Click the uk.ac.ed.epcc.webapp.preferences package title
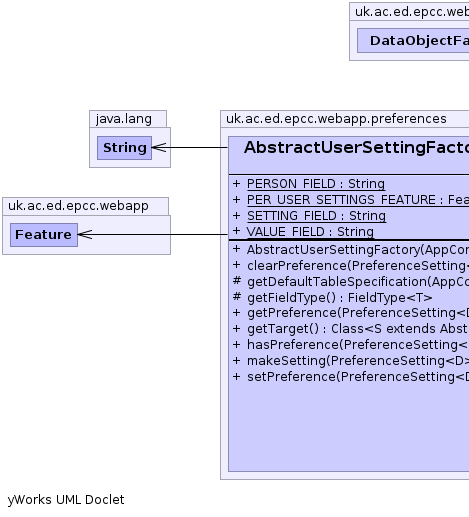Viewport: 469px width, 517px height. click(x=336, y=119)
